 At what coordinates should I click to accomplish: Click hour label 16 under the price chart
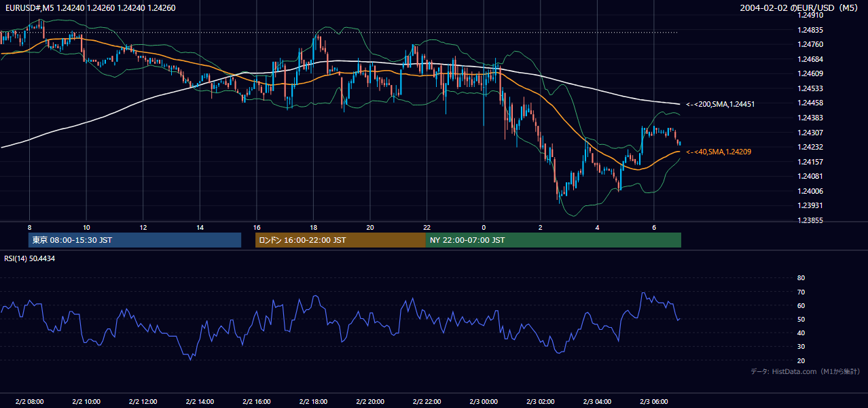256,227
